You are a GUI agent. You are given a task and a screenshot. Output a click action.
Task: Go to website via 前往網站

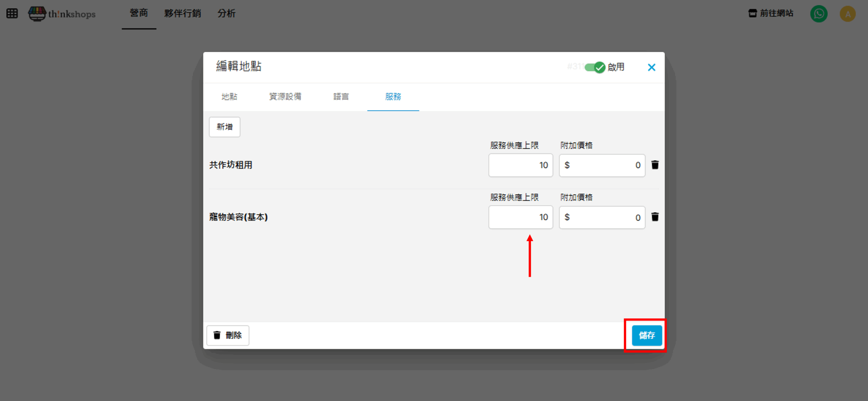pos(771,13)
